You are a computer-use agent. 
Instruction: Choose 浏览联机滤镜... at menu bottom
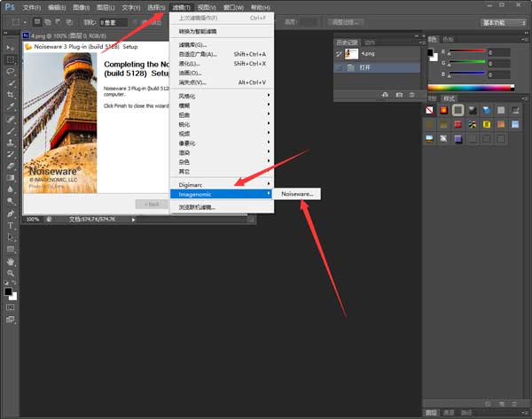(222, 207)
